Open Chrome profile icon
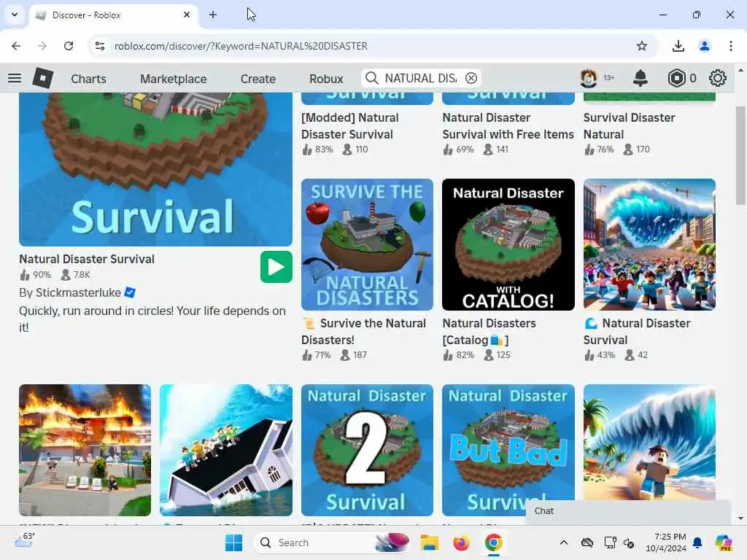This screenshot has height=560, width=747. (704, 46)
